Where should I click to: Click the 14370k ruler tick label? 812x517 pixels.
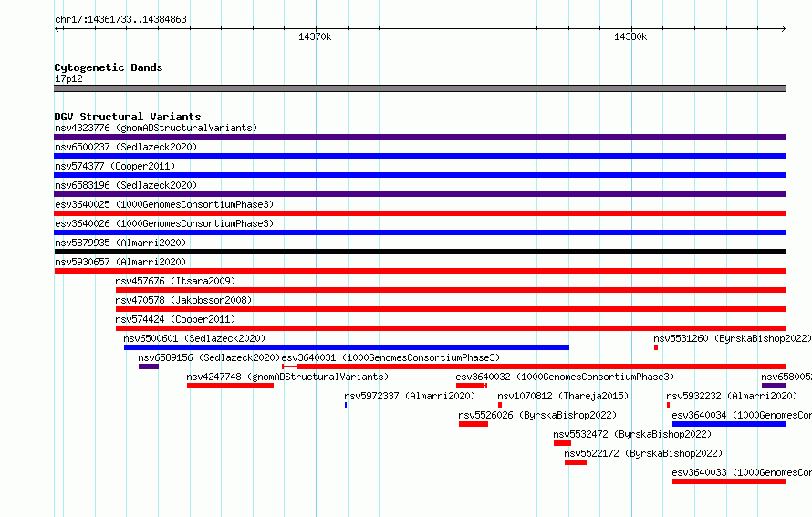(315, 36)
